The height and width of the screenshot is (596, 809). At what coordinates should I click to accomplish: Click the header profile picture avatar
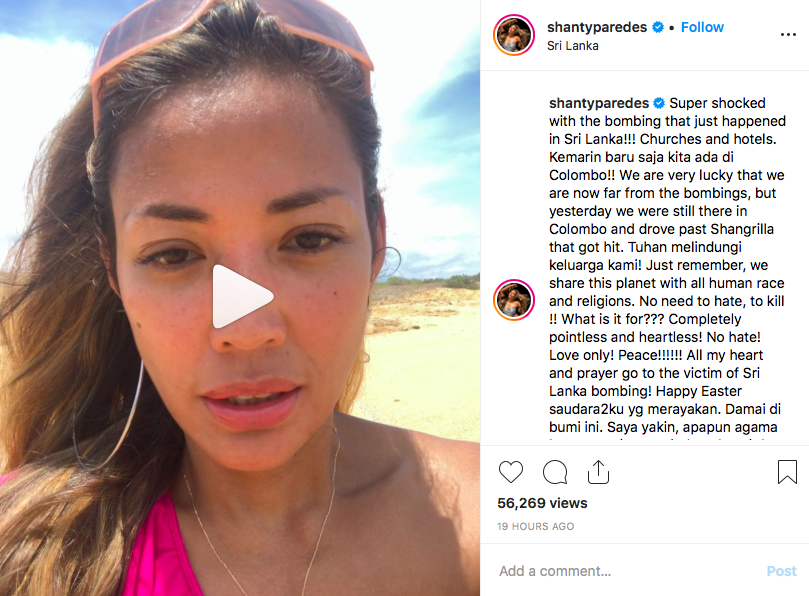514,35
